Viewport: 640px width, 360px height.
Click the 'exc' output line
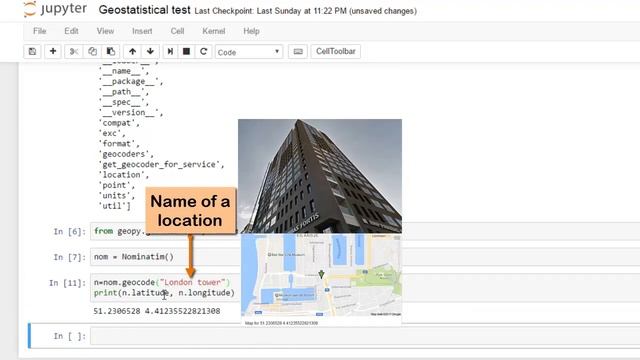[112, 133]
